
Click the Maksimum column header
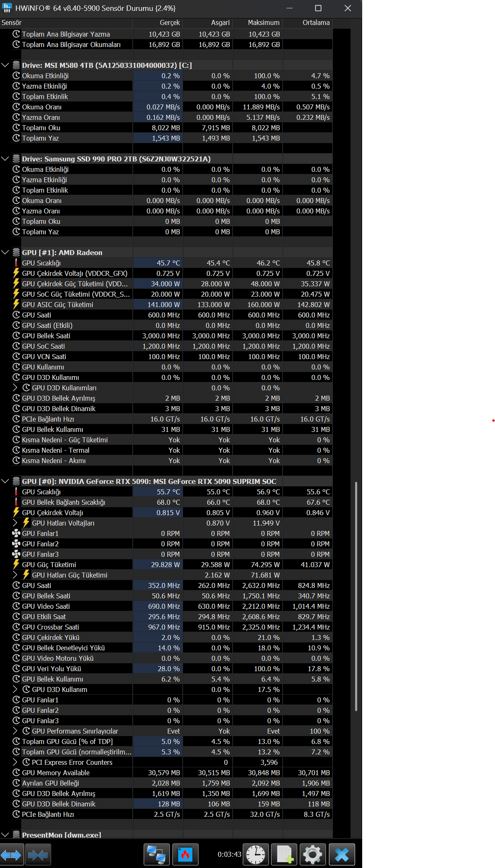pyautogui.click(x=257, y=23)
